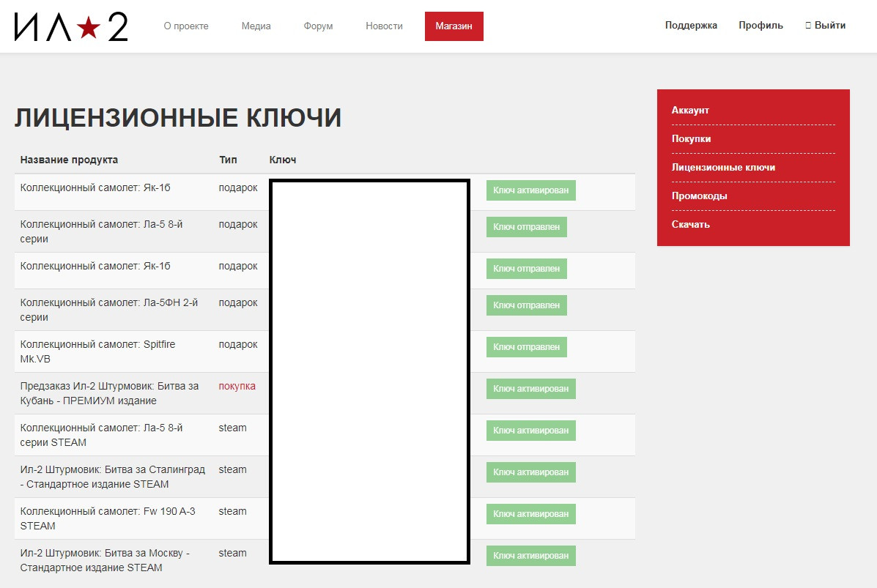The height and width of the screenshot is (588, 877).
Task: Click Ключ активирован button for Як-1б
Action: pos(530,190)
